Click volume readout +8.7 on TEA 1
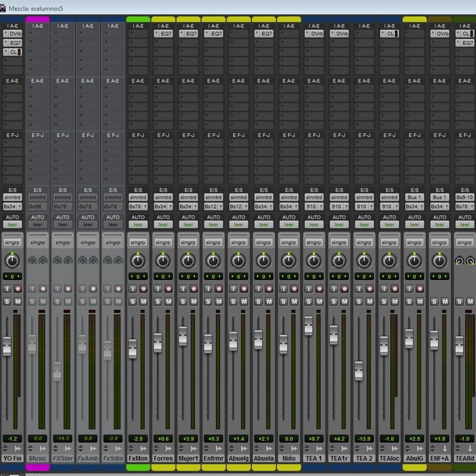 click(314, 439)
